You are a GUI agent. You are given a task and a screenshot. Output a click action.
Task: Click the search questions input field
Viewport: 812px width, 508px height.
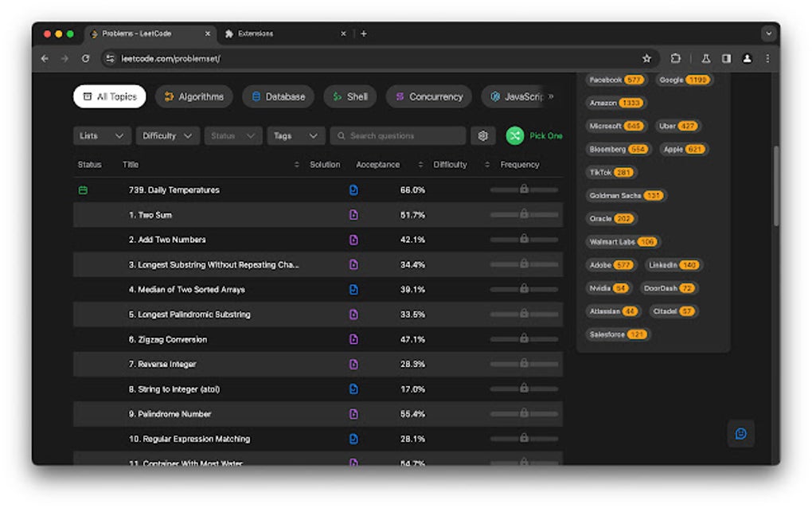coord(398,135)
